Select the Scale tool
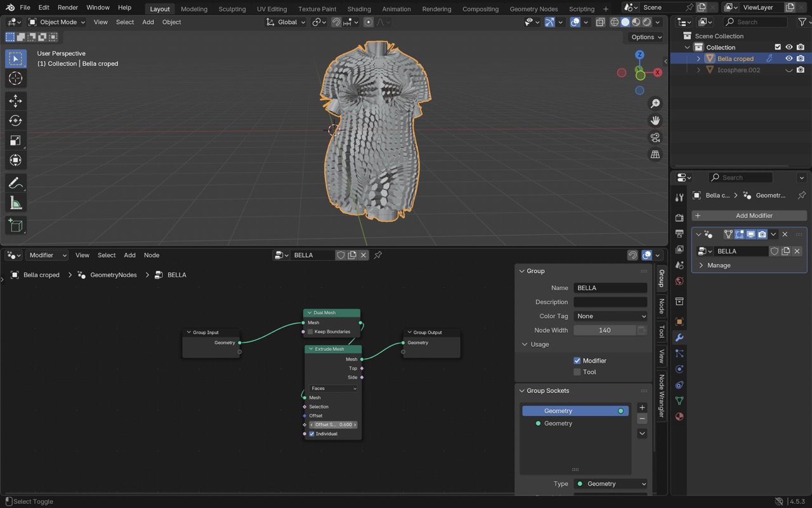Image resolution: width=812 pixels, height=508 pixels. click(16, 140)
